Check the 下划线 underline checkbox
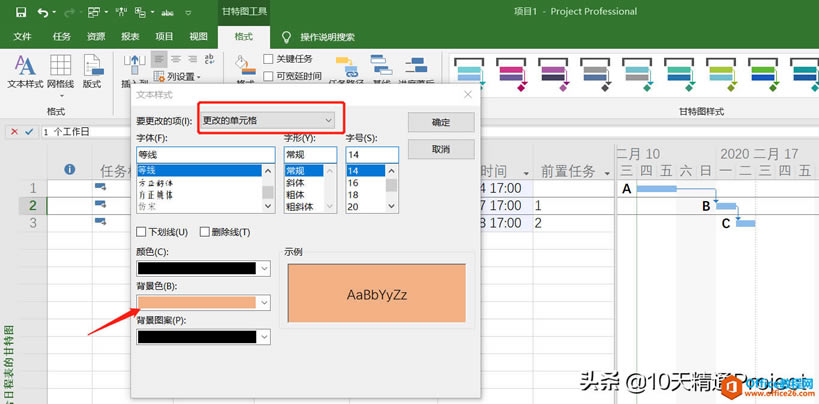 tap(141, 232)
